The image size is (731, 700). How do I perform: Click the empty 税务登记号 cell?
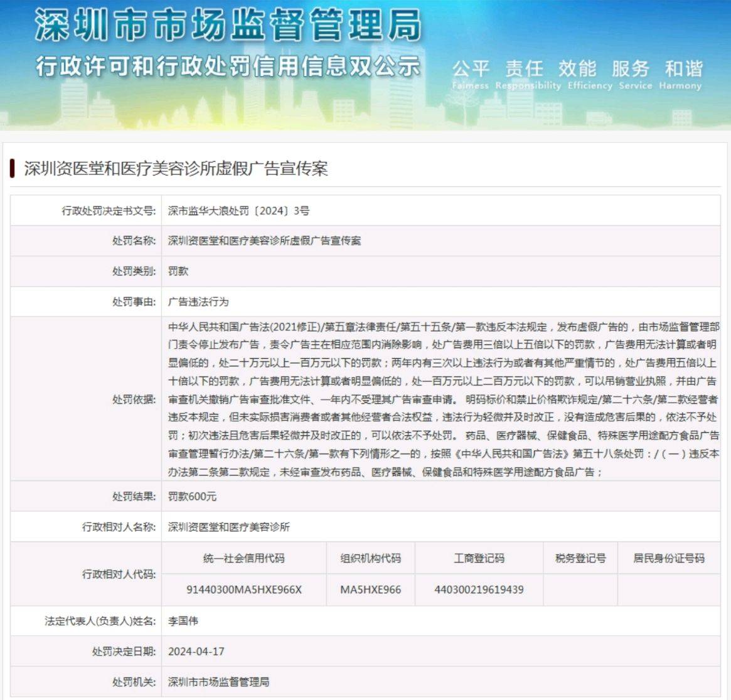pos(580,590)
